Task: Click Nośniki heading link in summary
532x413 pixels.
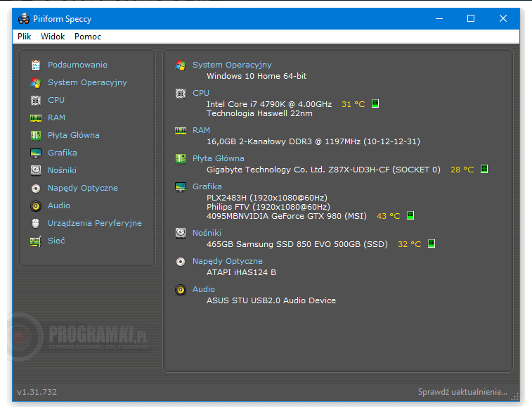Action: pos(207,233)
